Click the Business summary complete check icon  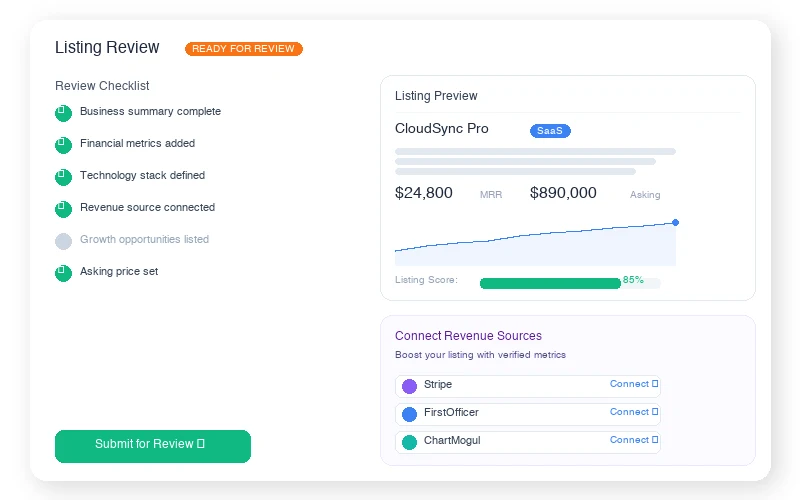[63, 113]
